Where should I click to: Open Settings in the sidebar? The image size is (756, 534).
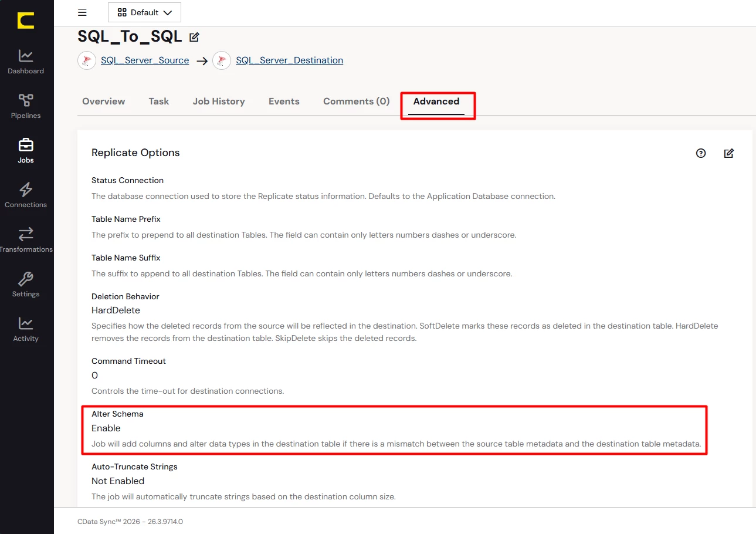point(26,285)
